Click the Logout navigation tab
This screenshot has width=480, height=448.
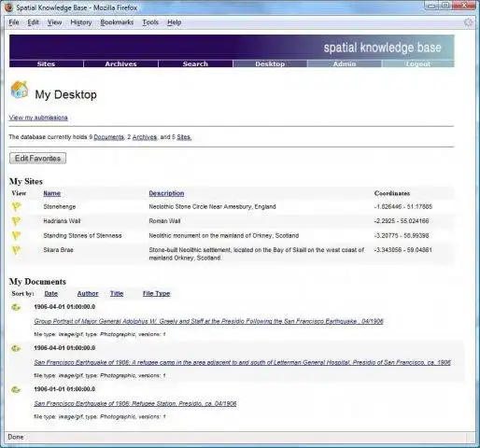pyautogui.click(x=418, y=63)
